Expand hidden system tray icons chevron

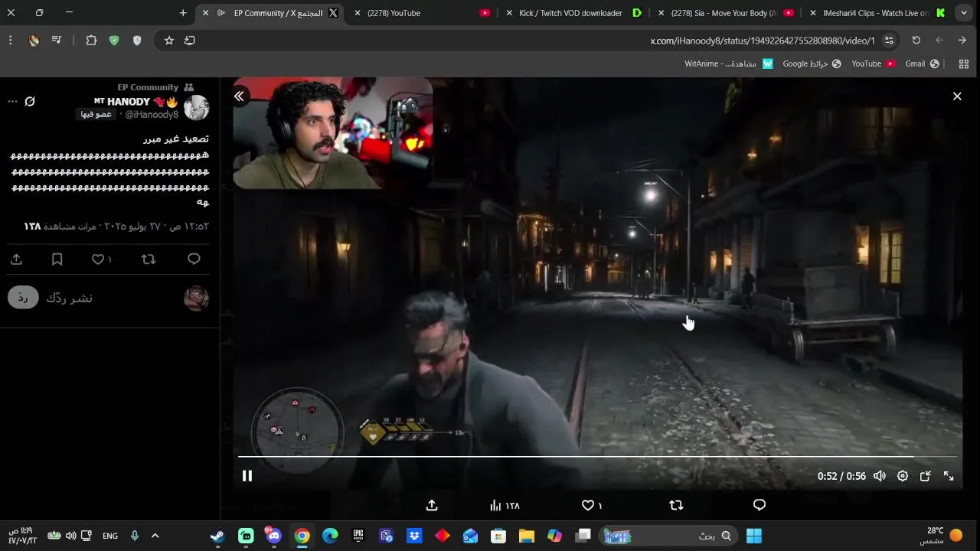pos(155,536)
